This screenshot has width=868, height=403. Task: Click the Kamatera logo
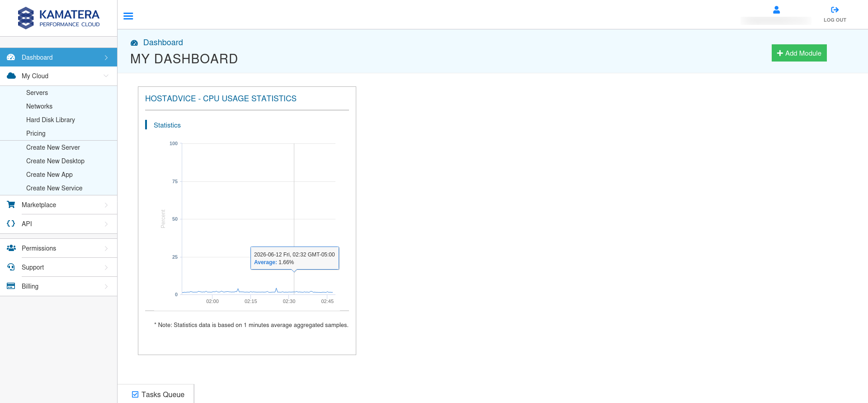pos(59,18)
